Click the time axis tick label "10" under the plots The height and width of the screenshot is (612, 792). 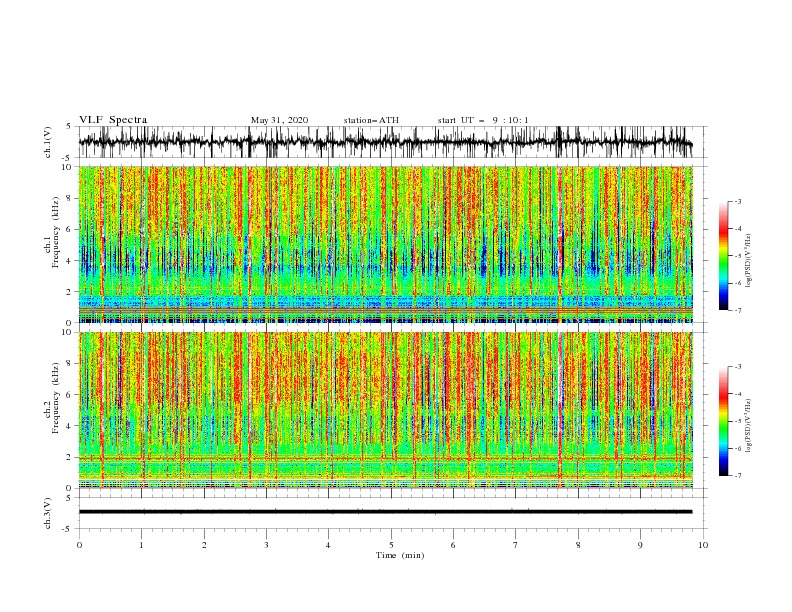coord(703,545)
